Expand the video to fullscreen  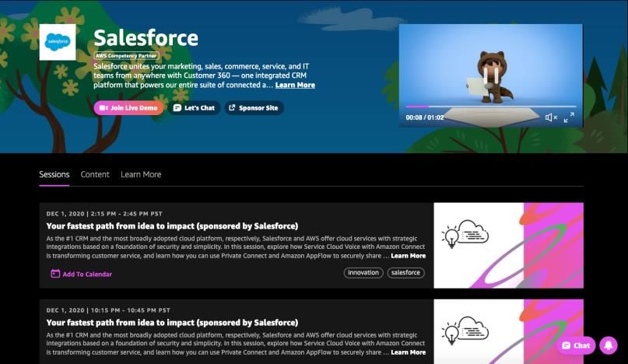click(x=569, y=117)
